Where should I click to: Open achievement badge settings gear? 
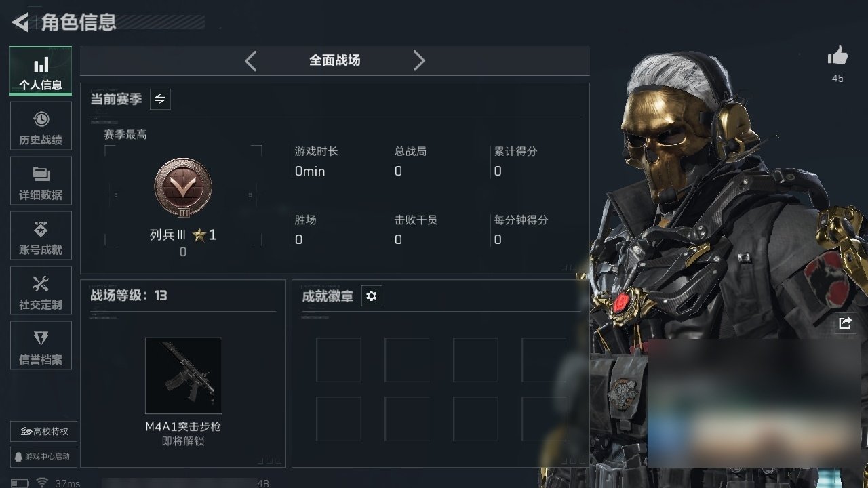tap(372, 296)
